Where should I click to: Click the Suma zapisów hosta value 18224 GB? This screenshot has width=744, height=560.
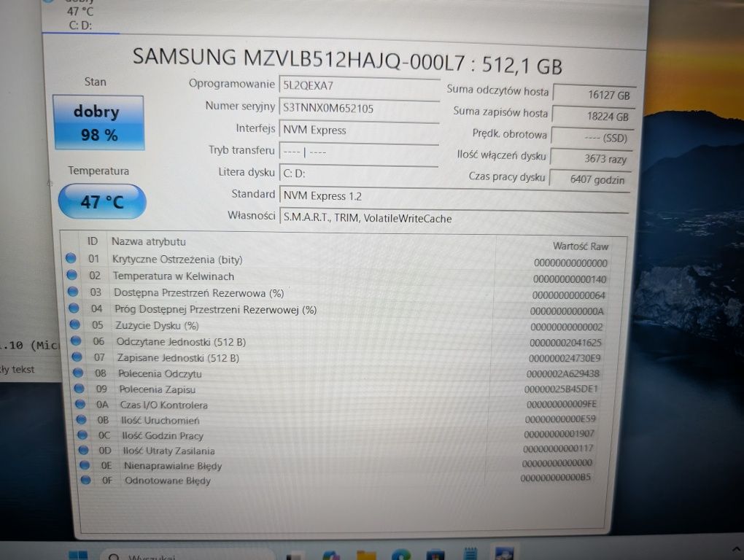coord(593,116)
